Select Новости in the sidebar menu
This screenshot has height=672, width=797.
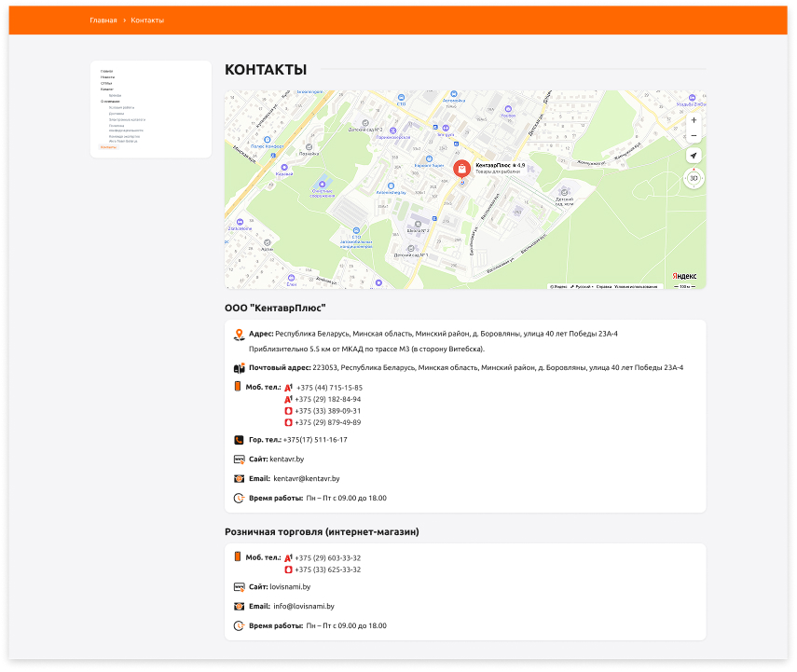107,76
